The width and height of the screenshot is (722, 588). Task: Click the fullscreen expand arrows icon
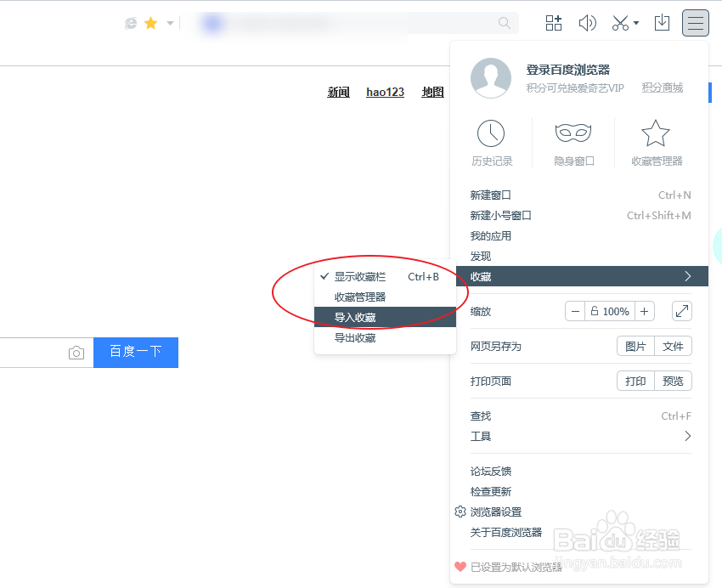[682, 311]
